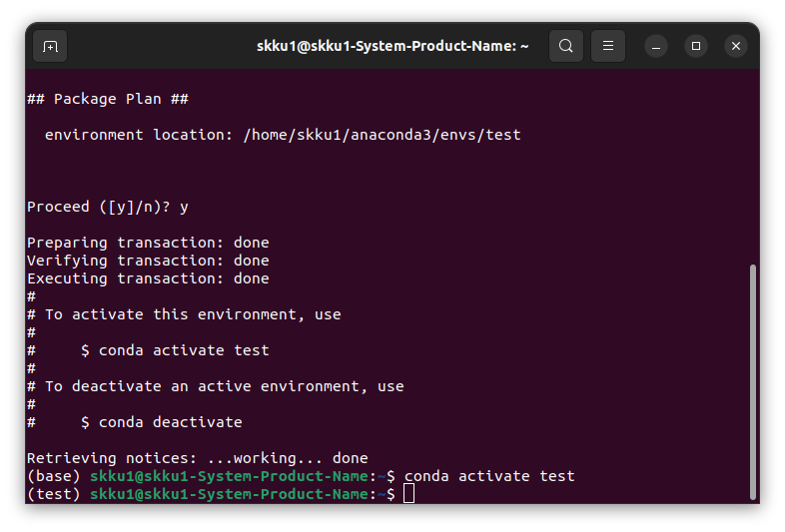
Task: Click the (test) prompt username text
Action: point(230,494)
